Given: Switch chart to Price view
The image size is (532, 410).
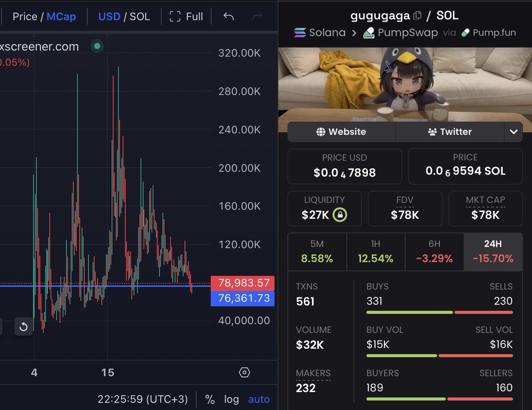Looking at the screenshot, I should pyautogui.click(x=25, y=16).
